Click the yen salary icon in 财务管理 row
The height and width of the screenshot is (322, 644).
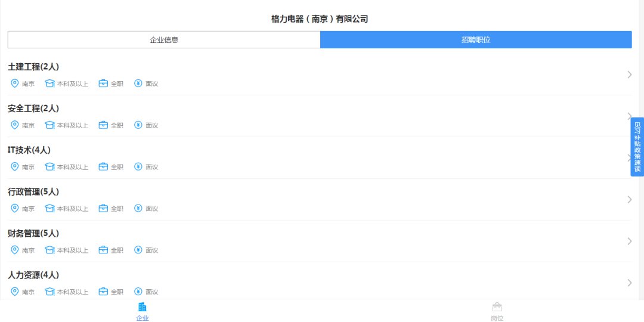138,250
